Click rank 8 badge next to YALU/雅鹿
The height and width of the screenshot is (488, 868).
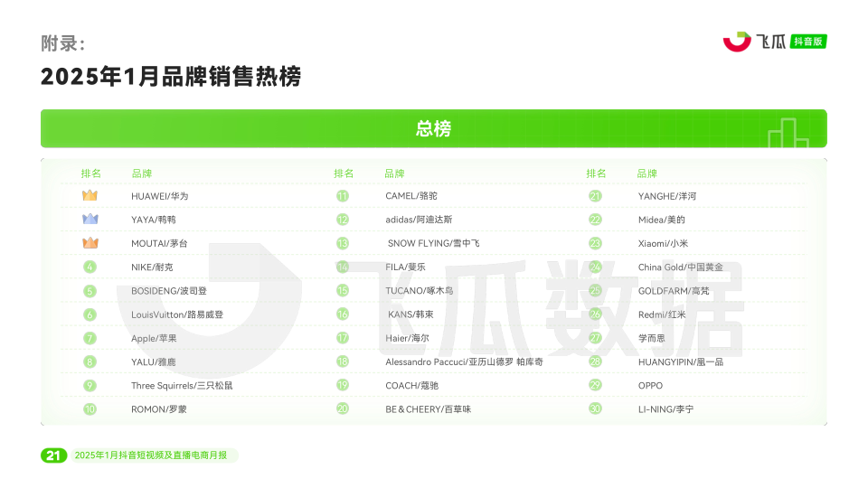[90, 361]
